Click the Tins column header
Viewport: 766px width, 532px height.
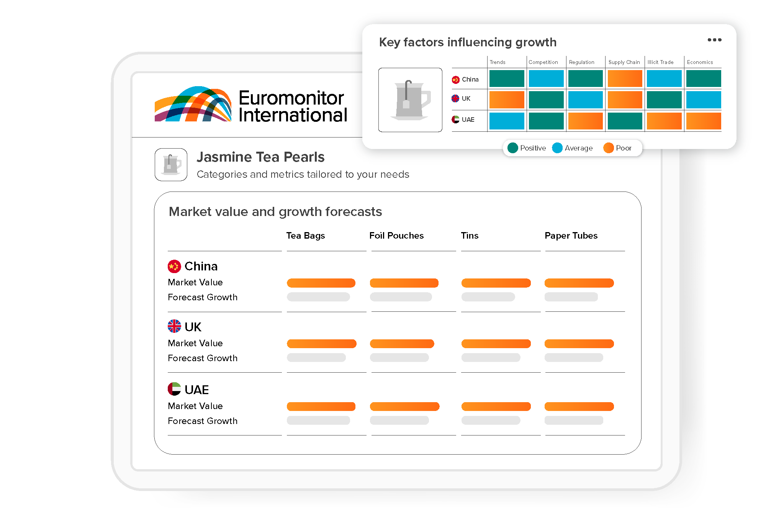coord(470,236)
